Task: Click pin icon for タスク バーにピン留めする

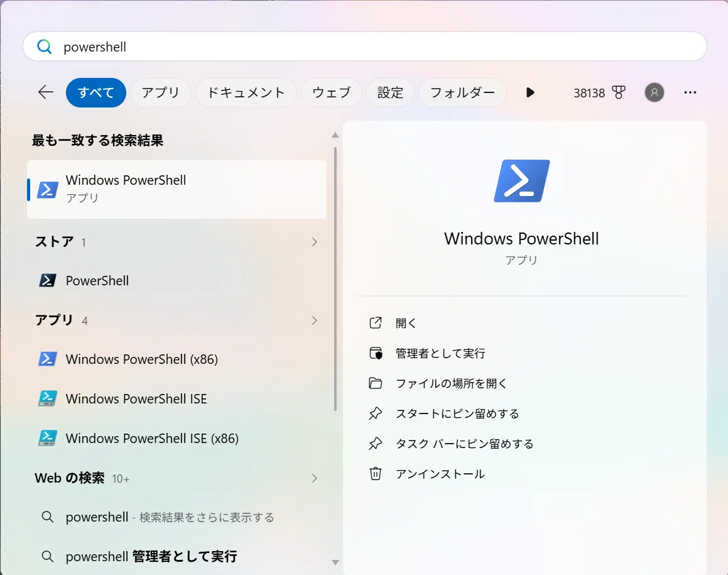Action: (x=375, y=444)
